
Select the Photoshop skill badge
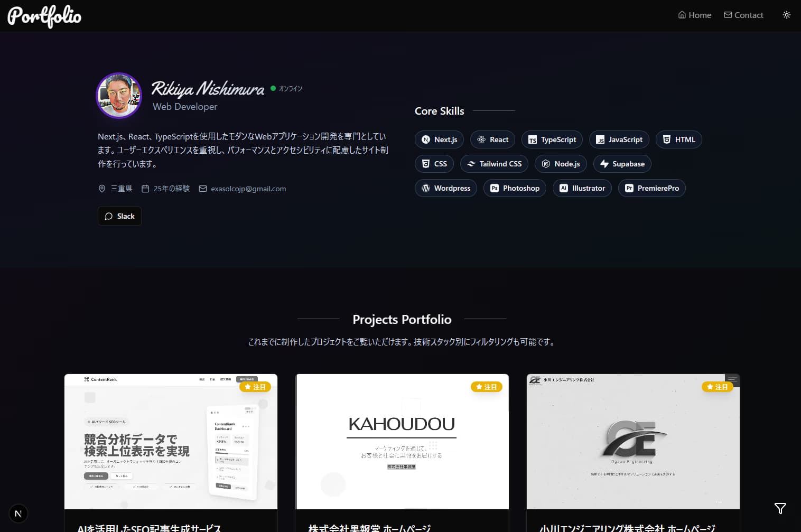tap(515, 188)
